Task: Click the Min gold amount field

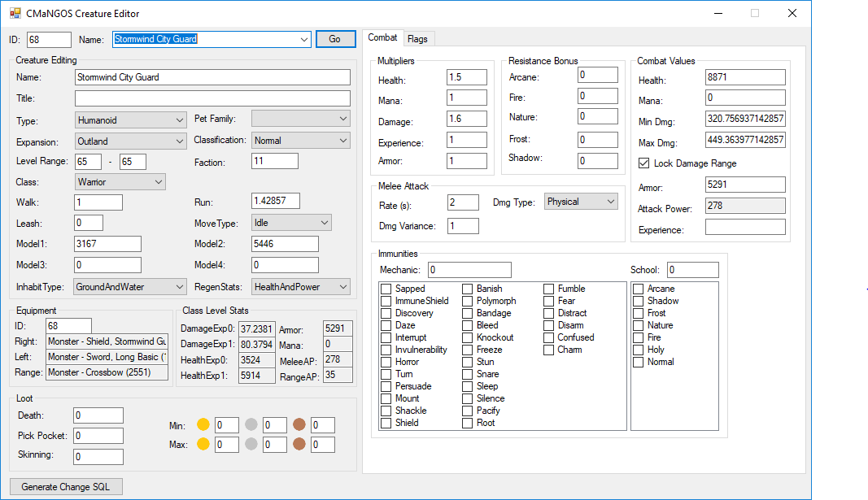Action: coord(227,424)
